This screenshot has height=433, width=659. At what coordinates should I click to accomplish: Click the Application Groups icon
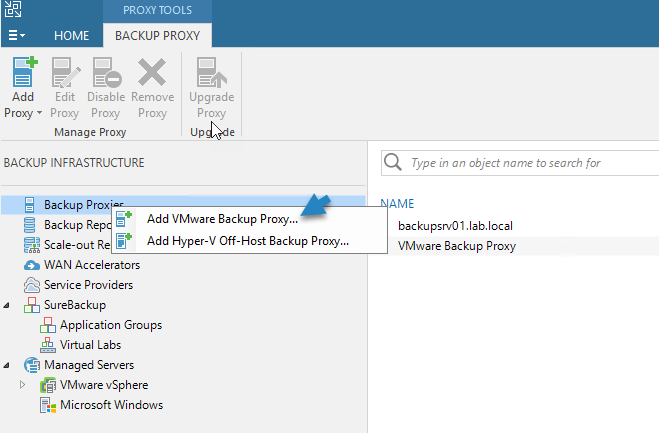[48, 325]
